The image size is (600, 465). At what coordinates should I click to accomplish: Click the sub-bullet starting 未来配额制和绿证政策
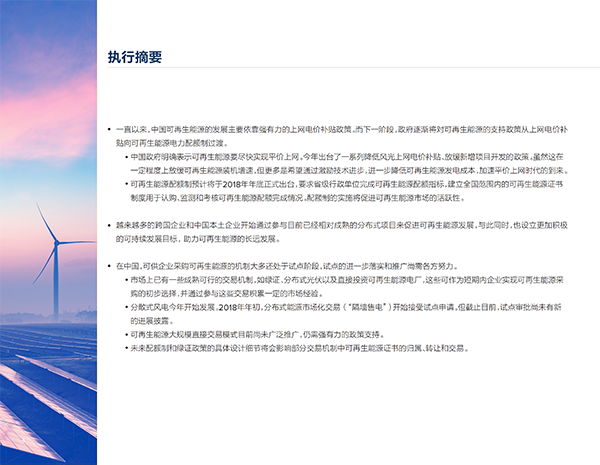(300, 348)
